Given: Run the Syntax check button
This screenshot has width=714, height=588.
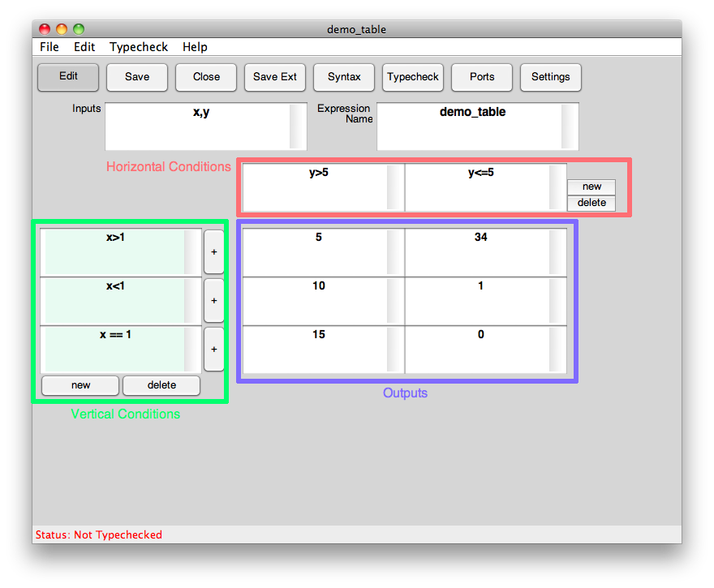Looking at the screenshot, I should coord(344,77).
